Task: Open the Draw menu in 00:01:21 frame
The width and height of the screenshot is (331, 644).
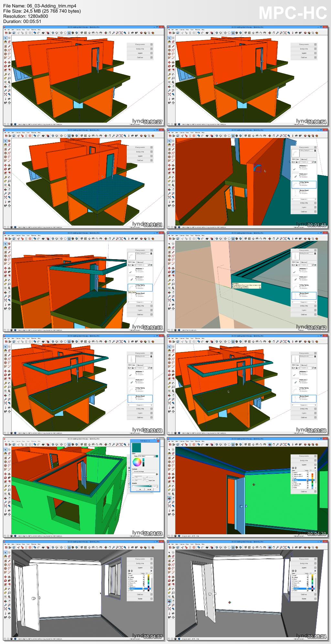Action: click(23, 133)
